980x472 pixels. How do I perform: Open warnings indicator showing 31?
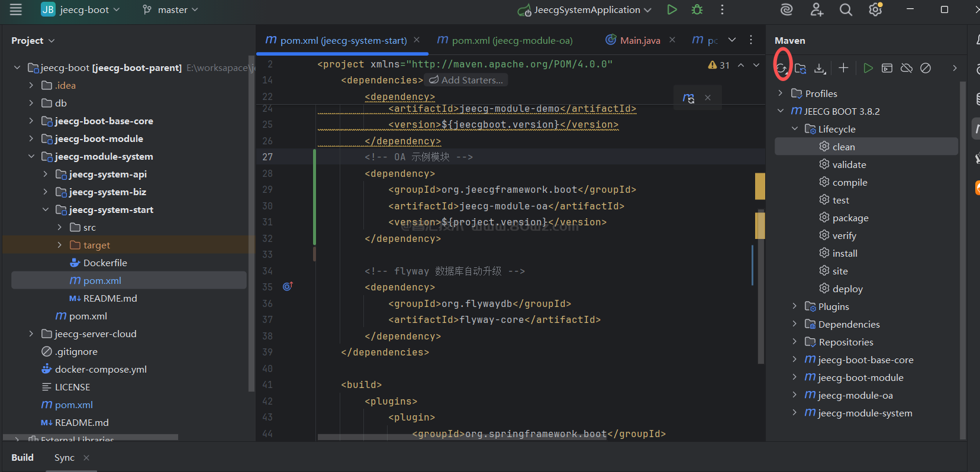pyautogui.click(x=719, y=65)
